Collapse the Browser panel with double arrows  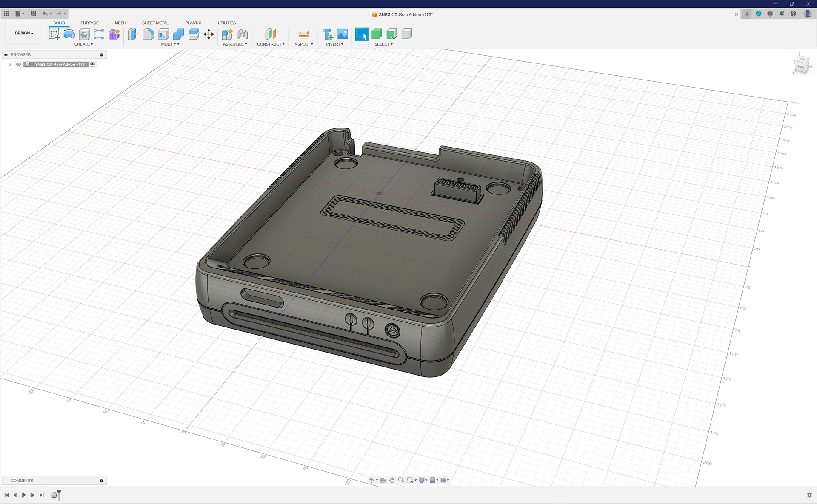pyautogui.click(x=6, y=54)
